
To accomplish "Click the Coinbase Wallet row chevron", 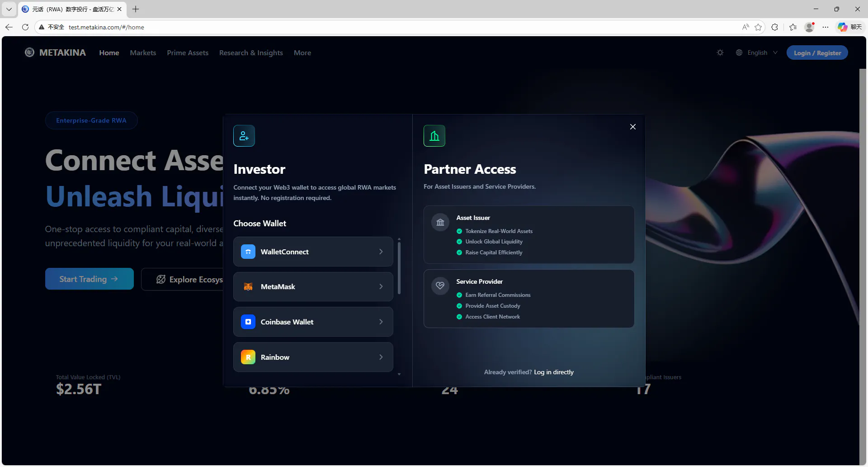I will coord(381,322).
